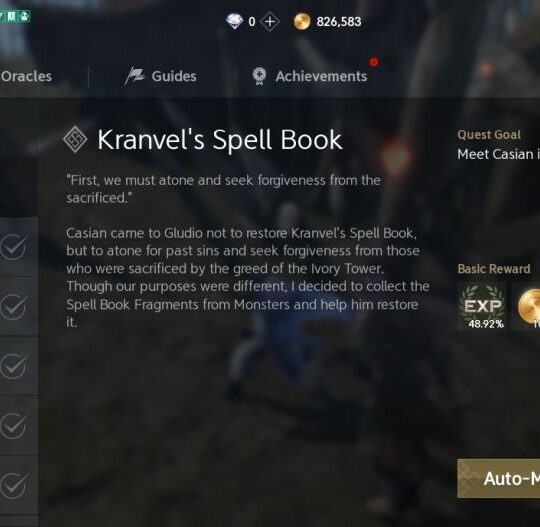The height and width of the screenshot is (527, 540).
Task: Select the fifth completed quest checkmark in sidebar
Action: click(x=13, y=486)
